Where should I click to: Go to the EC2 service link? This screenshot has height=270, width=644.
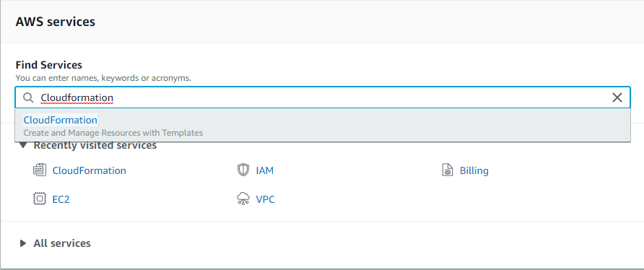(61, 200)
